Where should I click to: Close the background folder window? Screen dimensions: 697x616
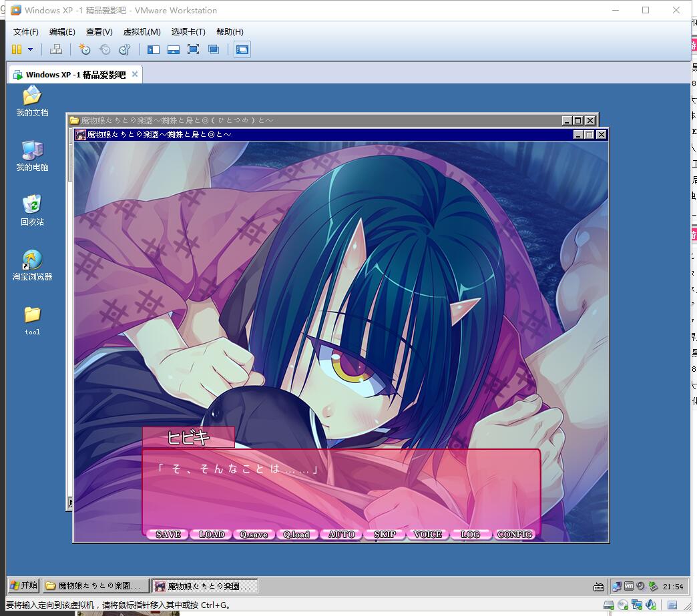(590, 120)
